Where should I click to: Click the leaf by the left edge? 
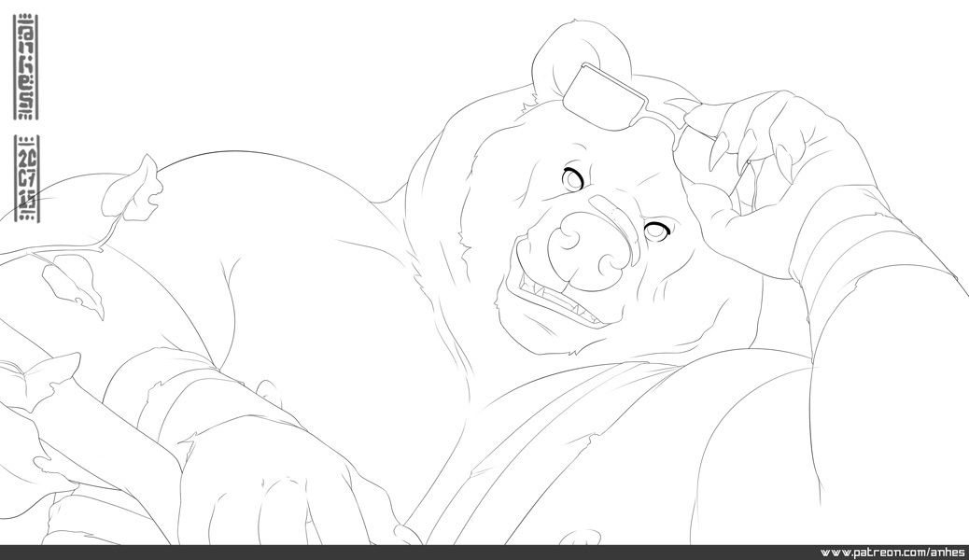(40, 382)
